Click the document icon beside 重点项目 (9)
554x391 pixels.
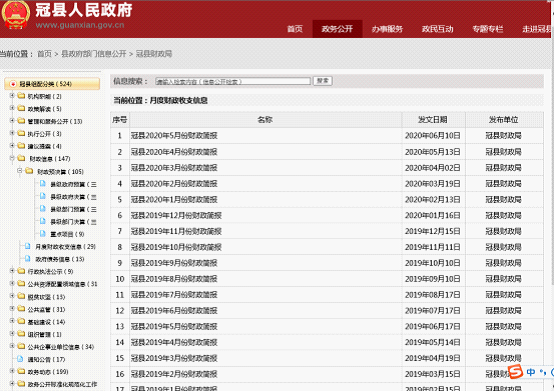point(43,233)
